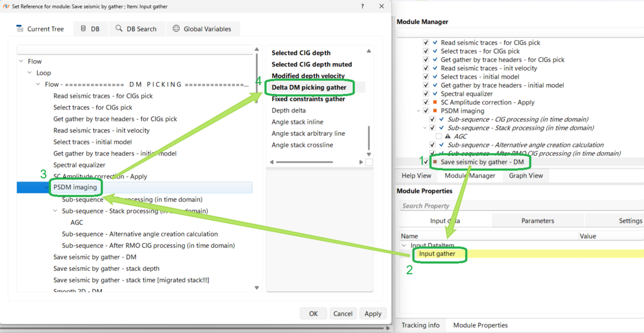Switch to the Tracking info tab
Screen dimensions: 644x333
[420, 325]
